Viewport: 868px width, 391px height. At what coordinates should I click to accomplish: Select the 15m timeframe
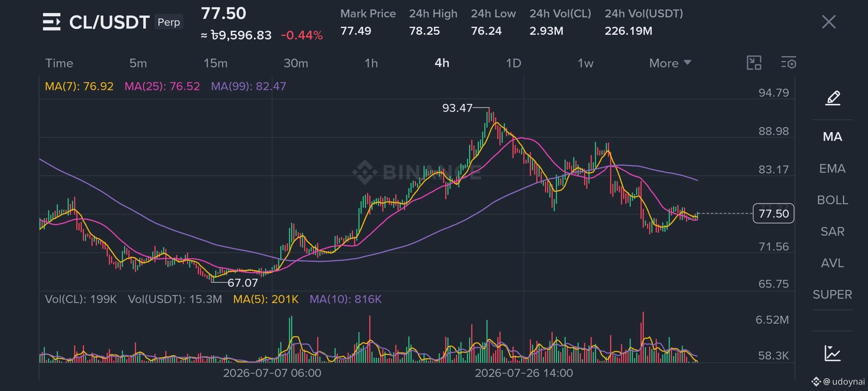216,63
